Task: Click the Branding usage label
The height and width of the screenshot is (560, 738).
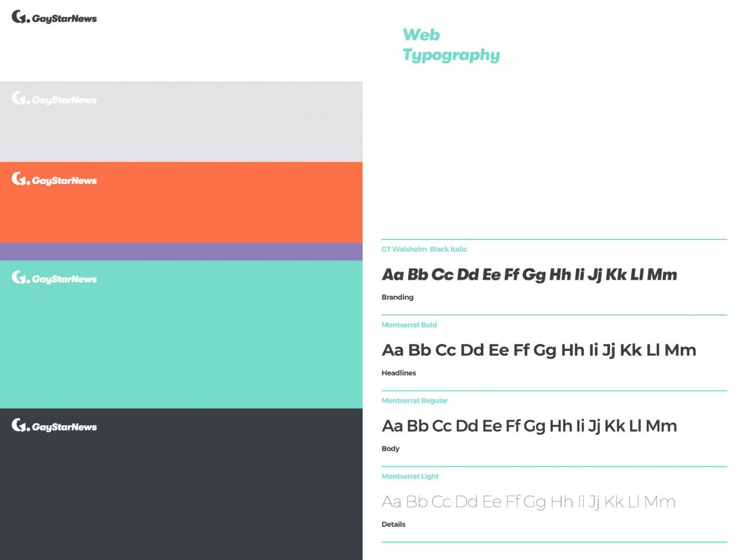Action: point(398,297)
